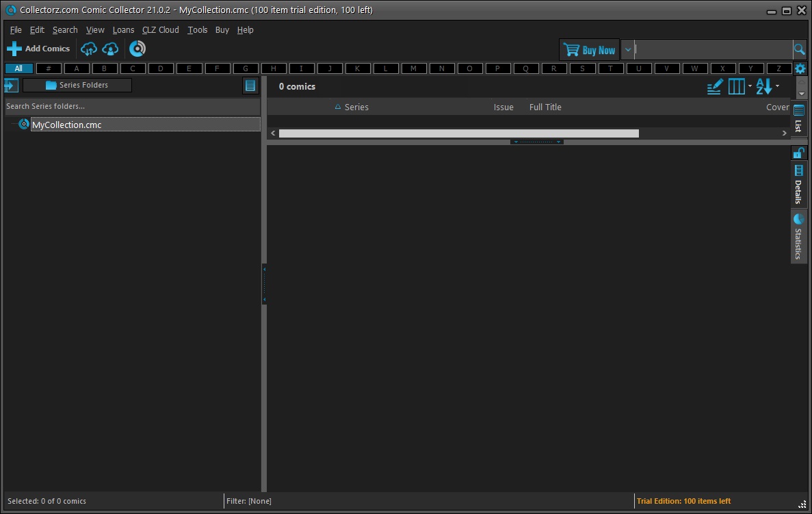This screenshot has height=514, width=812.
Task: Click the Series Folders button
Action: (x=77, y=85)
